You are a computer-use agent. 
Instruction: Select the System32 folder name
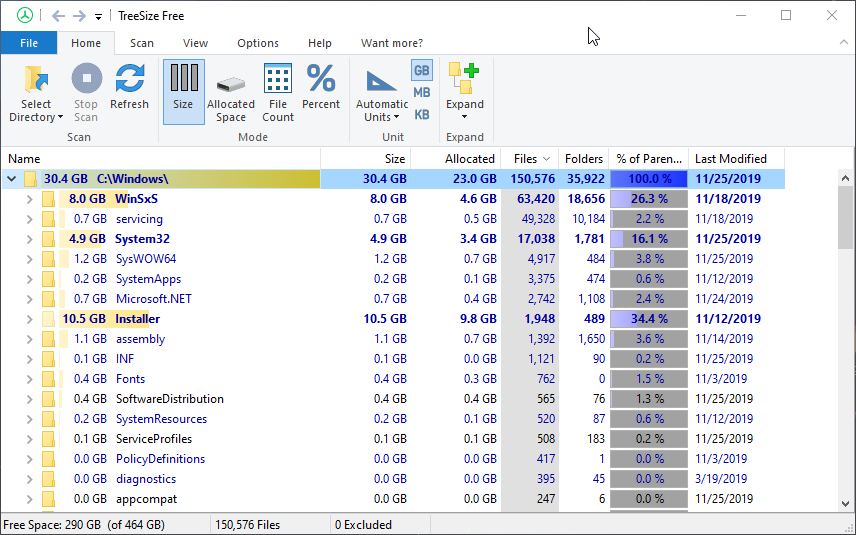point(142,239)
